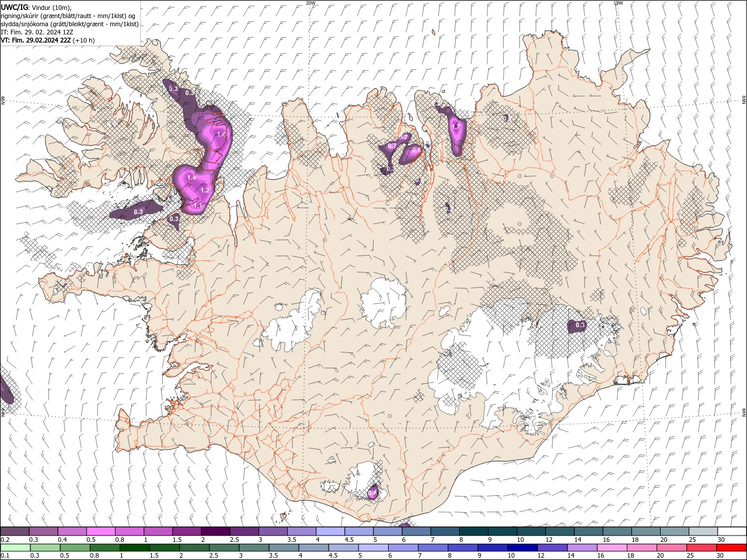Pick the dark green lower swatch starting at 1

coord(135,548)
